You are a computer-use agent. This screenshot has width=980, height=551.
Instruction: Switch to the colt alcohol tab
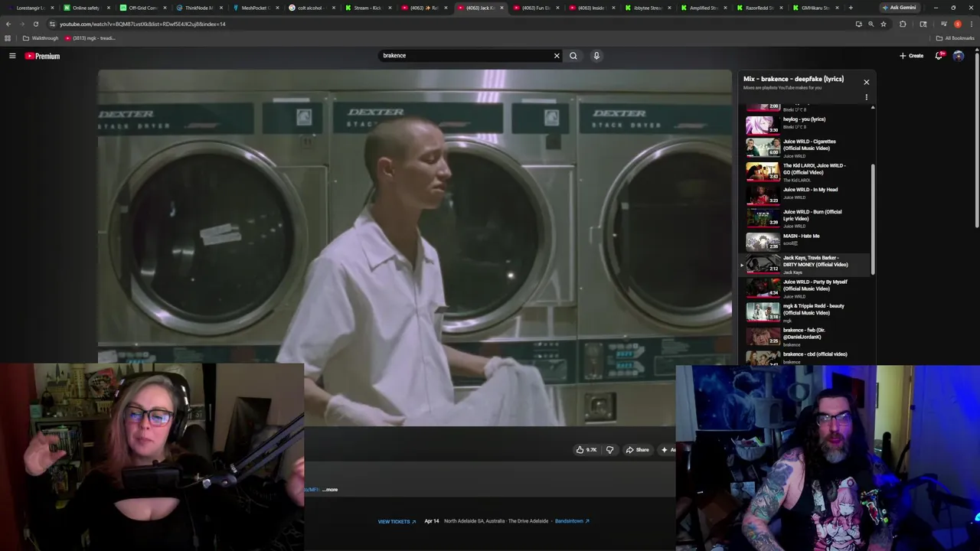coord(310,8)
